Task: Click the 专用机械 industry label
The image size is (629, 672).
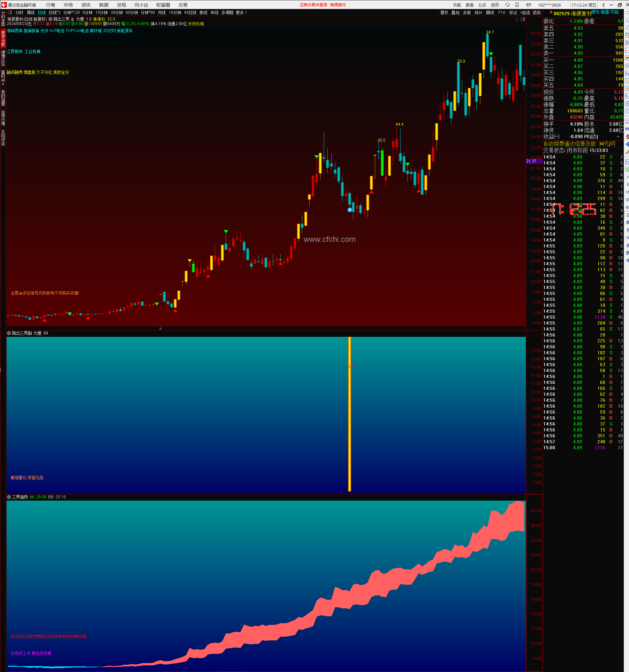Action: pyautogui.click(x=196, y=24)
